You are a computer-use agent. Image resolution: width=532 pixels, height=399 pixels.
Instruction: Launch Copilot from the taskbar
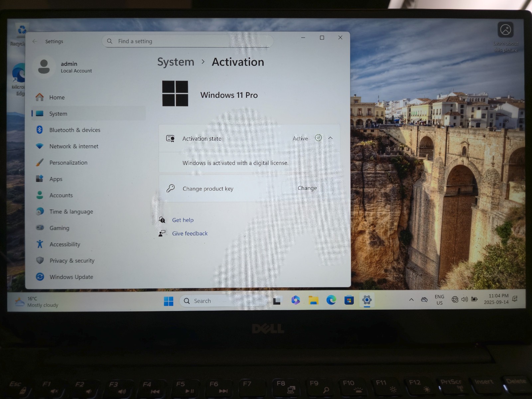coord(295,300)
